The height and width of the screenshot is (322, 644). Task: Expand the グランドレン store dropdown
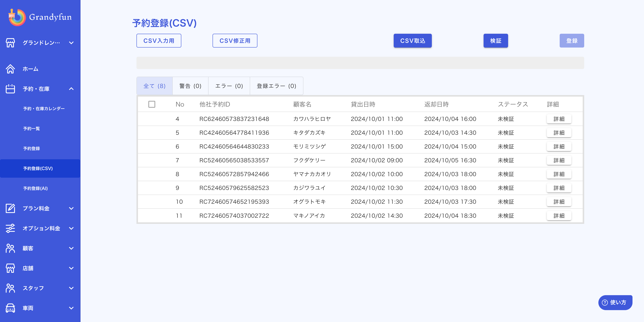[x=71, y=43]
